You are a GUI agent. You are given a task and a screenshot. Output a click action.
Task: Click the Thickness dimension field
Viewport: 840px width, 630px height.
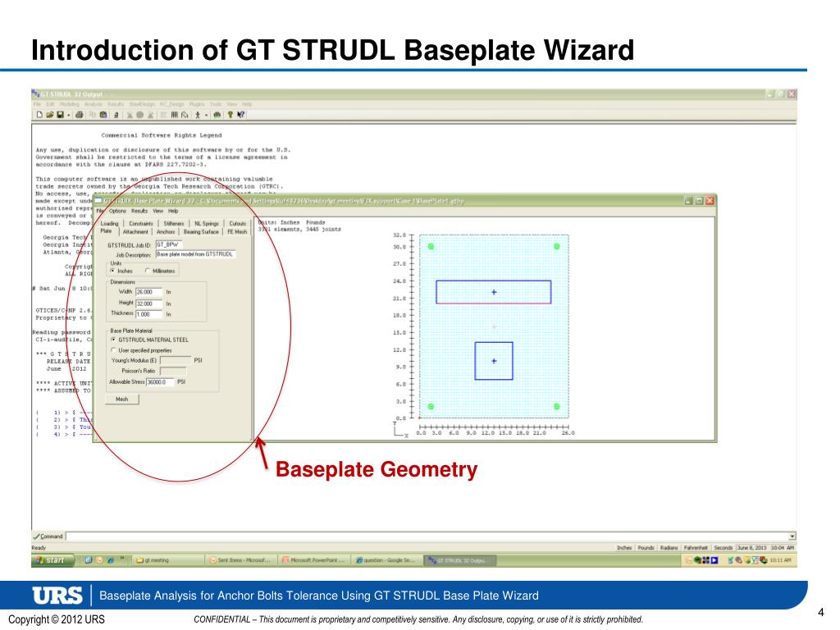(148, 314)
